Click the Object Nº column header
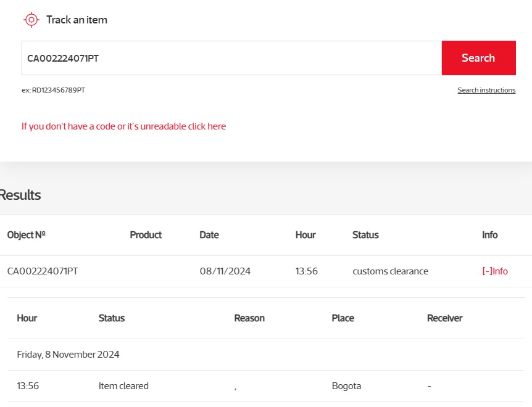Viewport: 532px width, 407px height. [26, 235]
